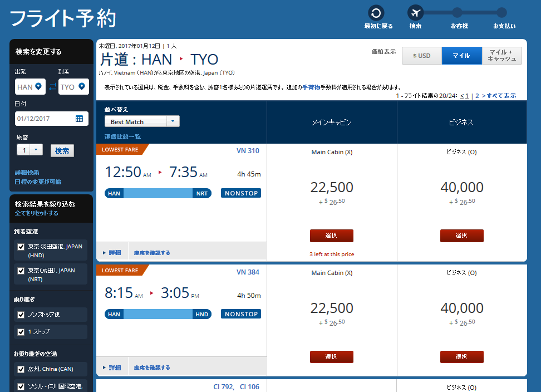Switch price display to $ USD
Screen dimensions: 541x392
click(421, 56)
